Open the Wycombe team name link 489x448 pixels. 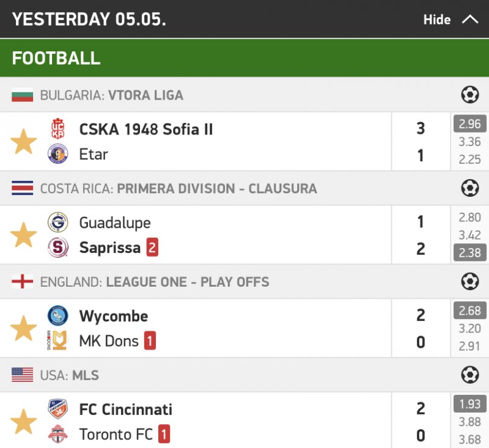point(114,316)
